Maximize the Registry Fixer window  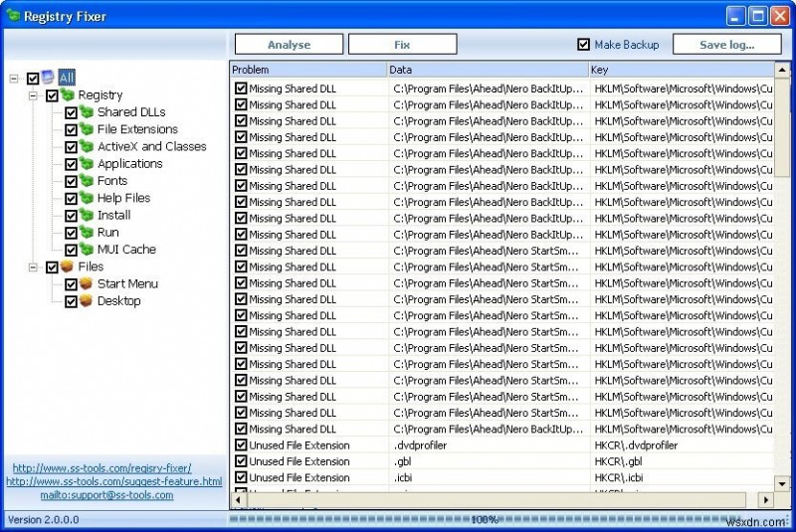[x=758, y=16]
